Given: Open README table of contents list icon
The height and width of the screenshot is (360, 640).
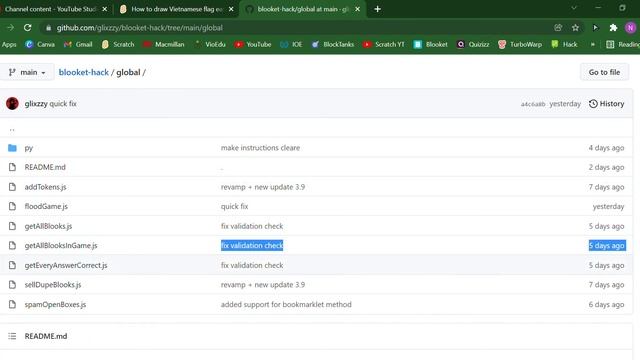Looking at the screenshot, I should coord(12,336).
